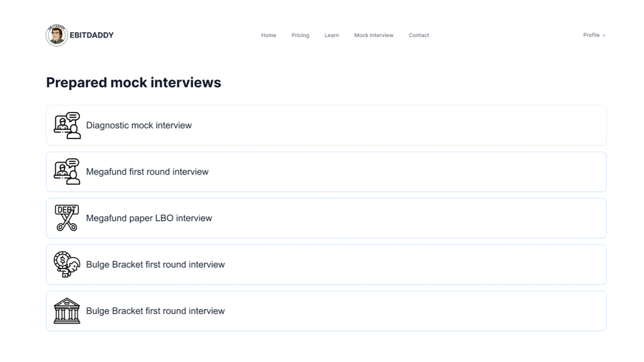This screenshot has height=362, width=644.
Task: Go to Home in navigation
Action: 269,35
